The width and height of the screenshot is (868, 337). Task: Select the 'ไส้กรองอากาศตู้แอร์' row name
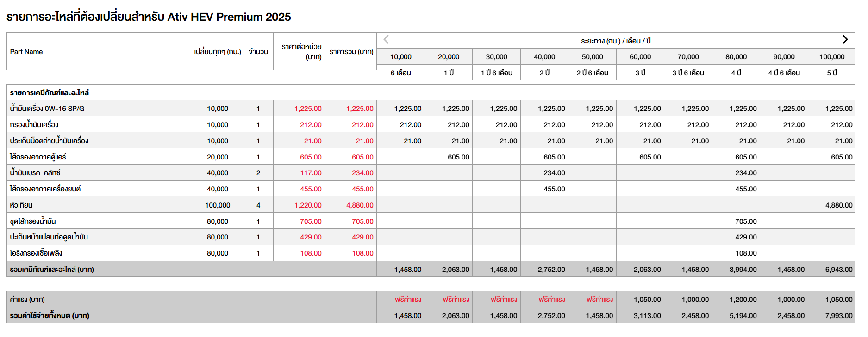[38, 157]
